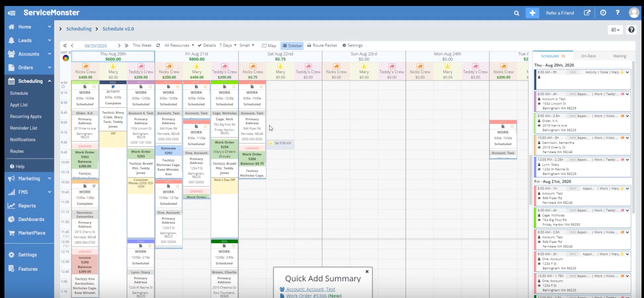Click Scheduling breadcrumb link
Image resolution: width=644 pixels, height=298 pixels.
[x=79, y=29]
